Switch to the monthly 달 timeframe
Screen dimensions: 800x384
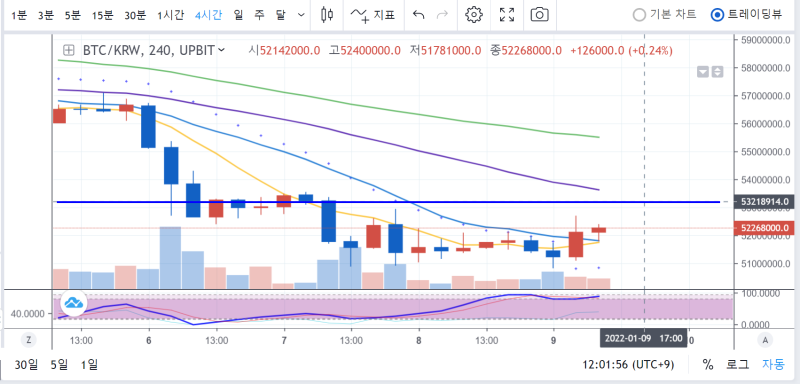280,15
